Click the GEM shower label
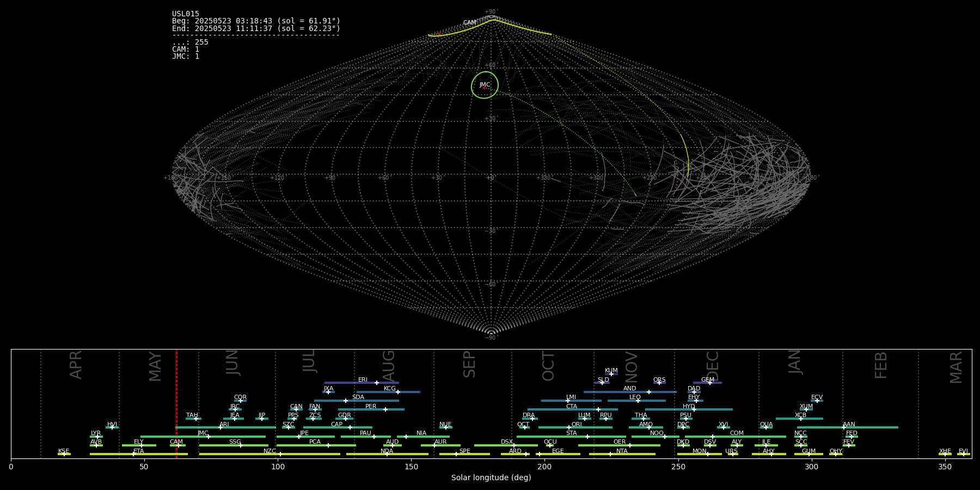This screenshot has width=980, height=490. coord(707,379)
